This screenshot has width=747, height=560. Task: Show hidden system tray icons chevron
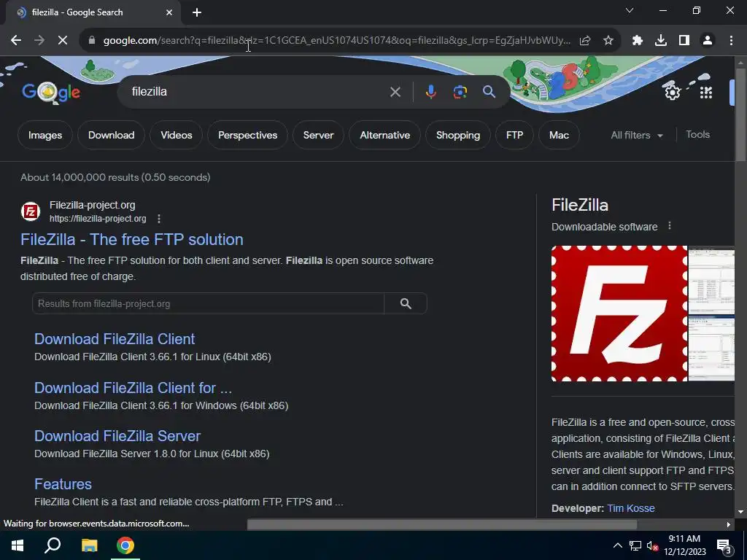617,545
